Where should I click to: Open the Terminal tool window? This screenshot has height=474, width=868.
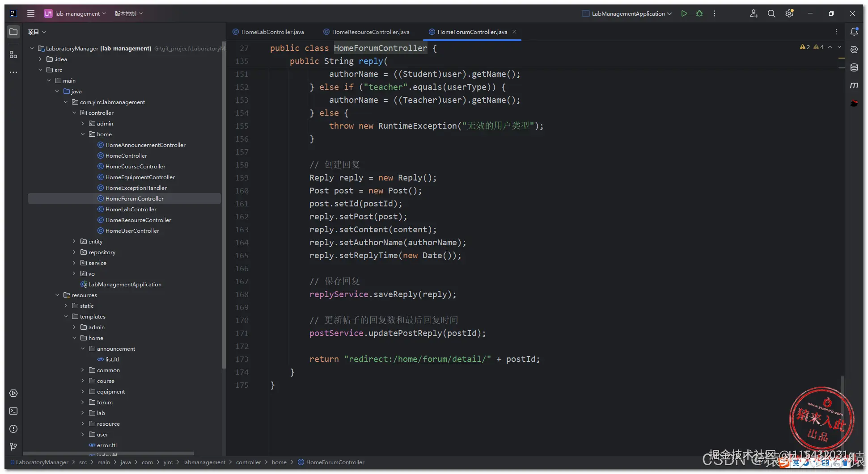pos(13,411)
